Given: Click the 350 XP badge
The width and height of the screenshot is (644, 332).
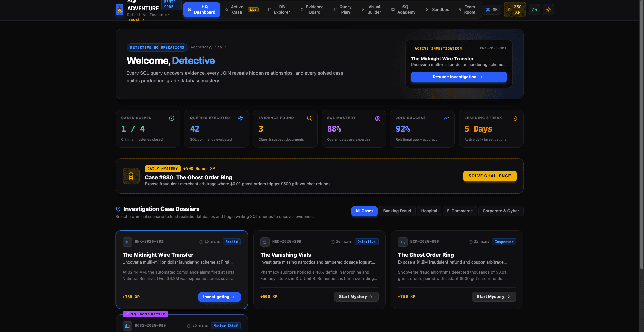Looking at the screenshot, I should click(515, 10).
